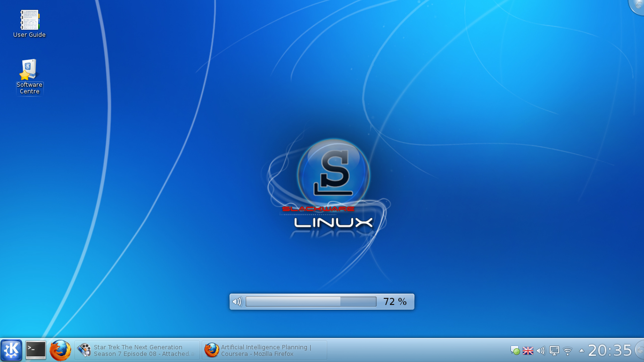Open the wireless network tray icon
Image resolution: width=644 pixels, height=362 pixels.
(568, 351)
